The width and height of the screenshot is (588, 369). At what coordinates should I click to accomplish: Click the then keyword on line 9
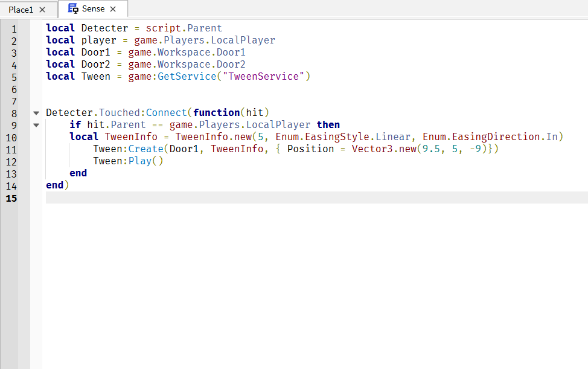[328, 124]
